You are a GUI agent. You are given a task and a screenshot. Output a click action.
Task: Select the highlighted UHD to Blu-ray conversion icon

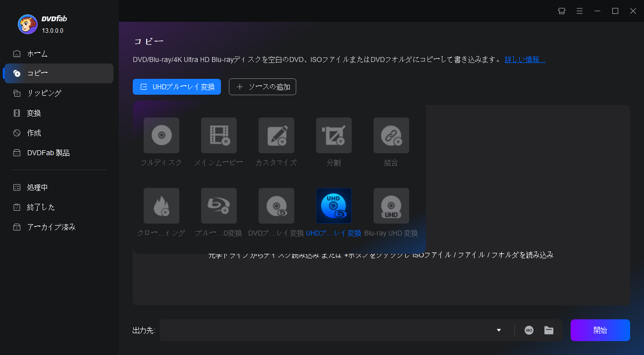(x=334, y=205)
